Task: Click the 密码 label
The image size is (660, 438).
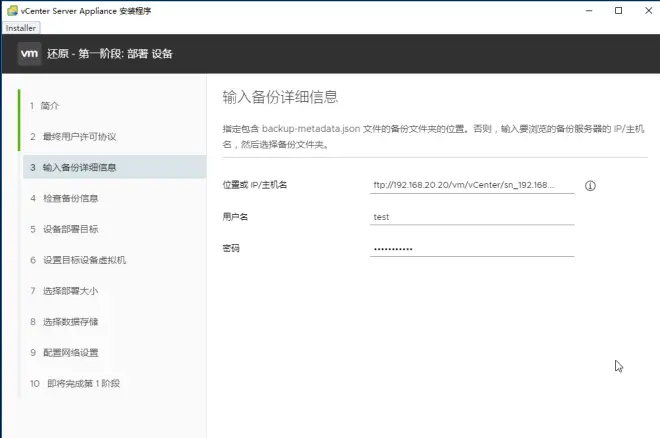Action: [x=231, y=248]
